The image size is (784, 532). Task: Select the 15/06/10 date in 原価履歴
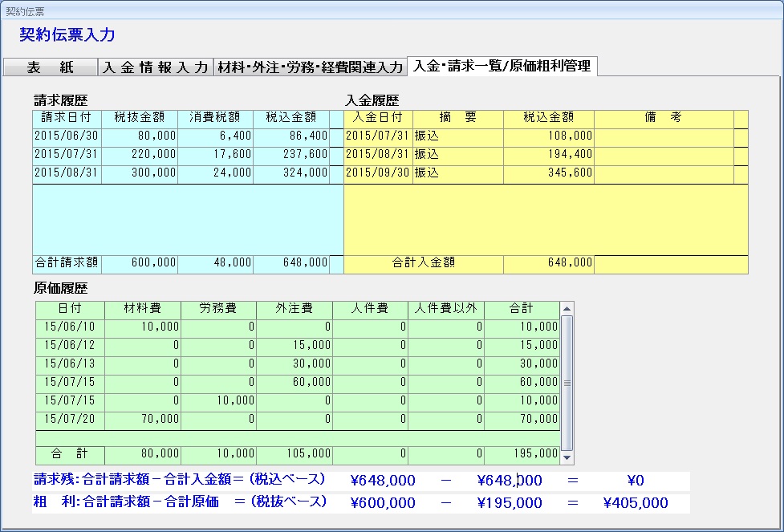[x=70, y=327]
